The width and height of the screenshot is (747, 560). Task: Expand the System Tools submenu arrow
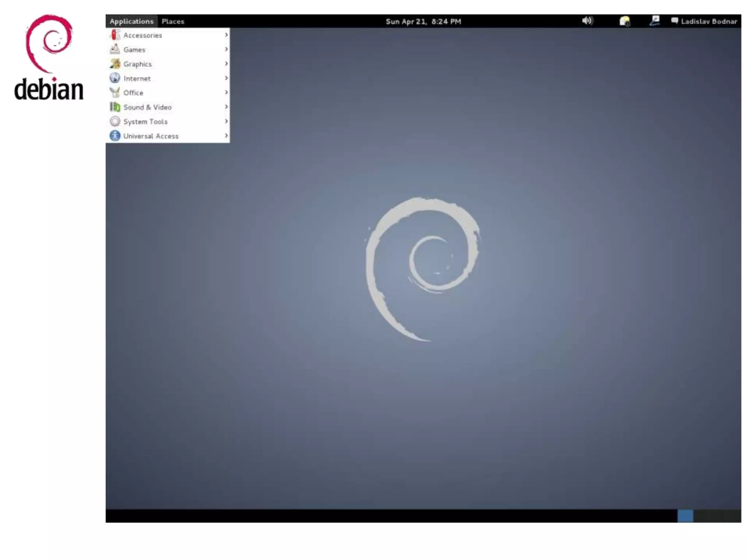point(226,121)
